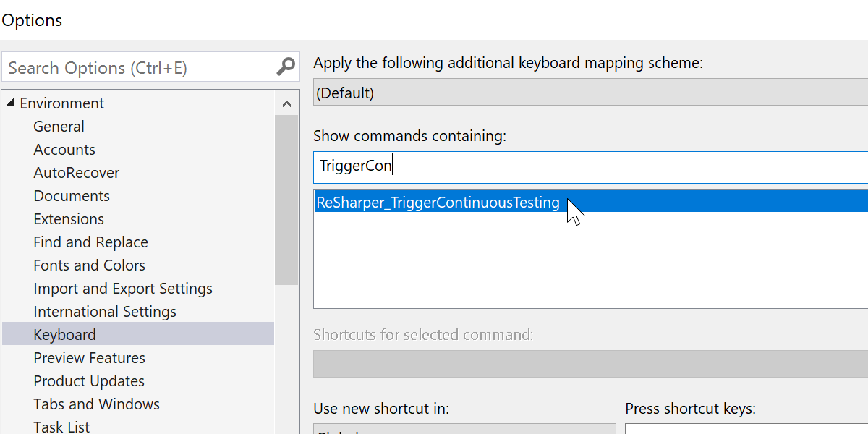Open International Settings page
This screenshot has width=868, height=434.
pos(105,312)
